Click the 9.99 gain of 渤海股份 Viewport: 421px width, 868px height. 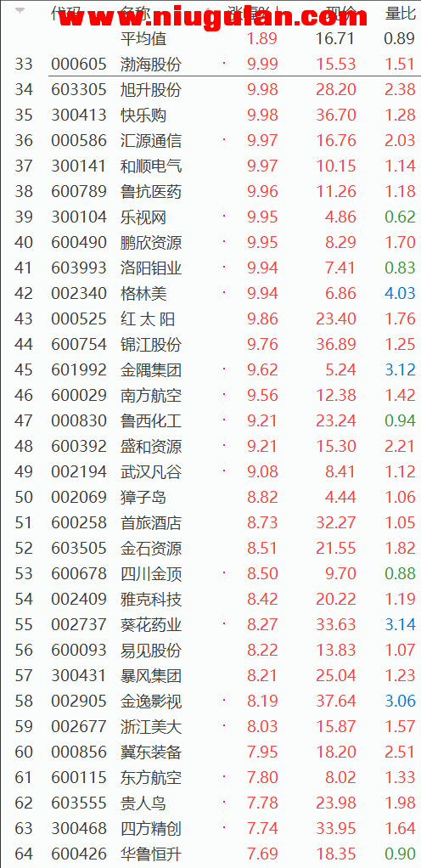(263, 65)
